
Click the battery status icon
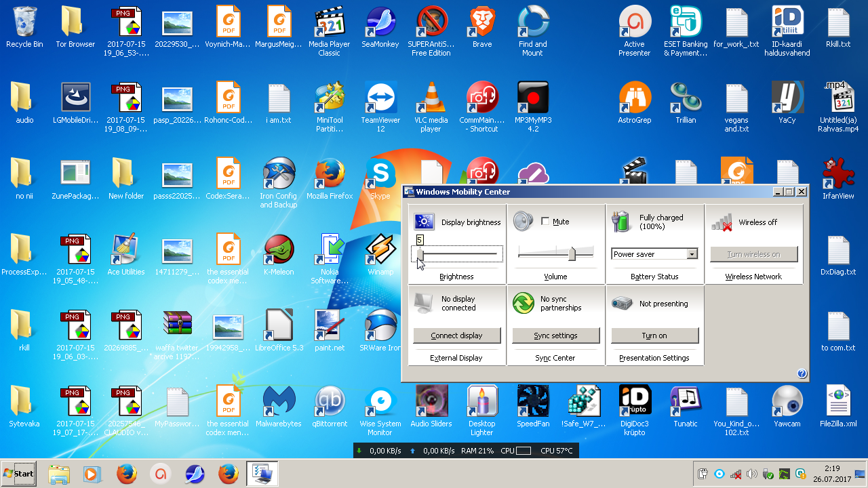click(x=621, y=222)
